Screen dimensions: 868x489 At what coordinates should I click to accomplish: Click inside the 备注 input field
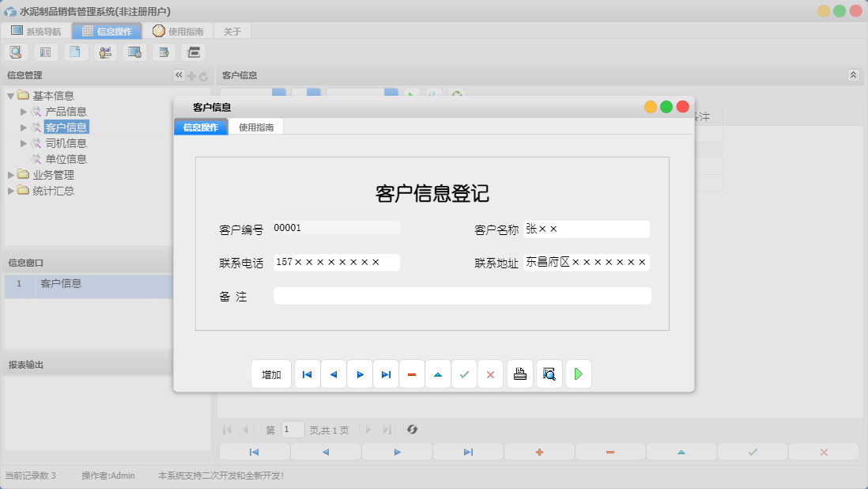click(462, 296)
